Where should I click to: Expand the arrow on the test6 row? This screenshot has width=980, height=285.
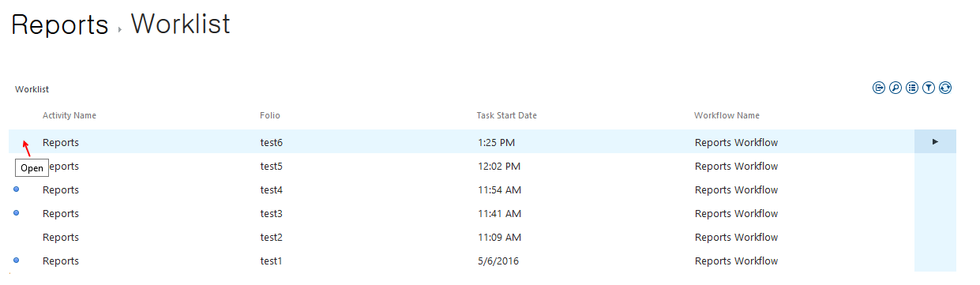tap(935, 141)
